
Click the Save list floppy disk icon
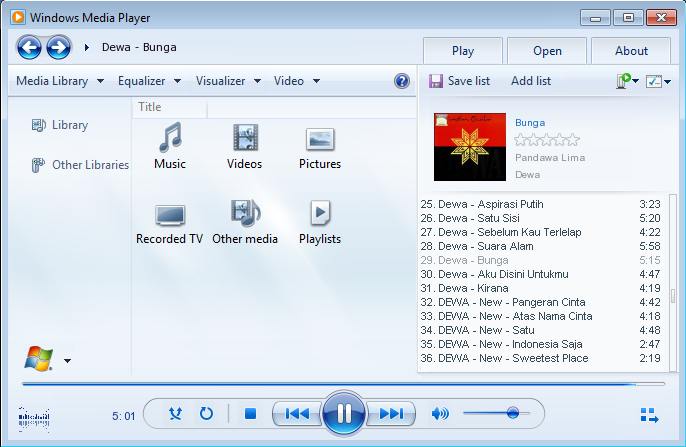pyautogui.click(x=435, y=81)
